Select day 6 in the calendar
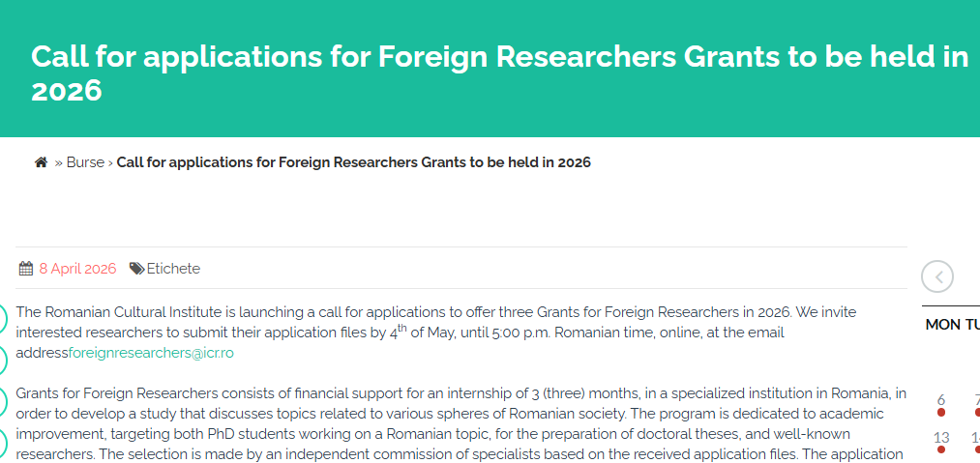The height and width of the screenshot is (463, 980). click(x=941, y=399)
